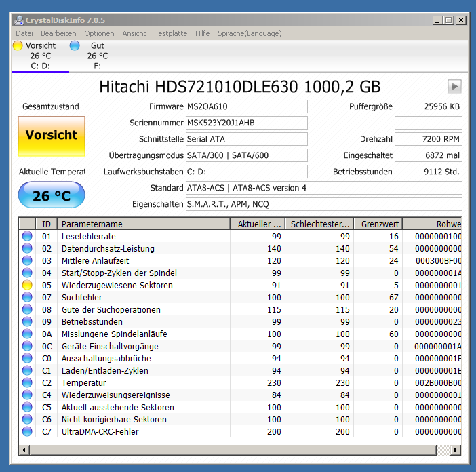Click yellow warning orb for Wiederzugewiesene Sektoren

[x=27, y=285]
